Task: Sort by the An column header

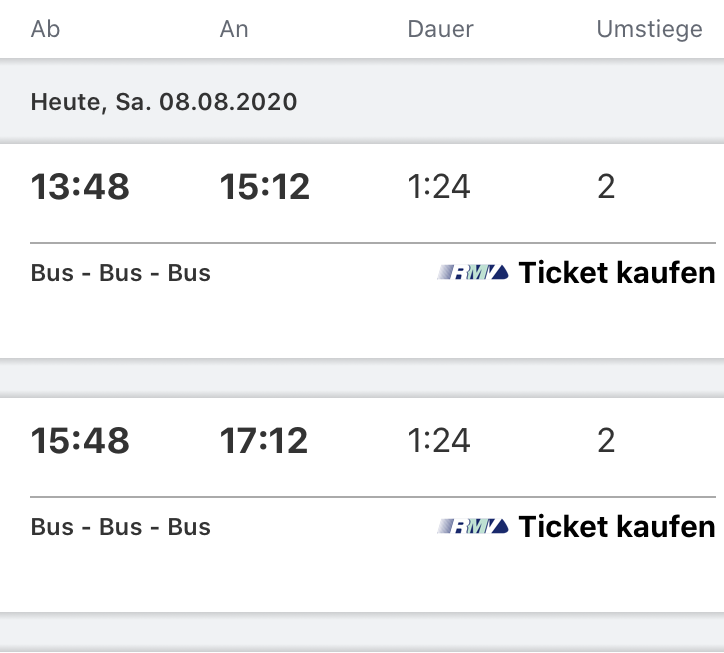Action: point(234,29)
